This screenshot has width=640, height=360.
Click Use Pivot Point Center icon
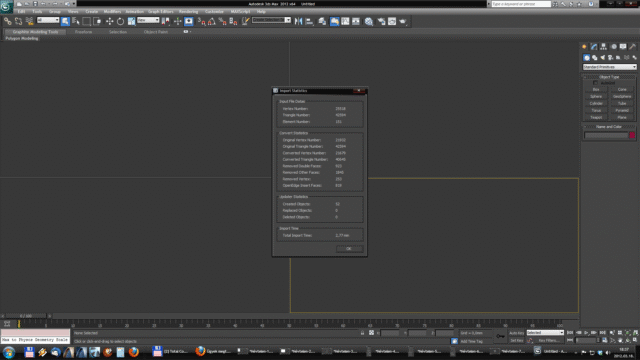coord(166,21)
